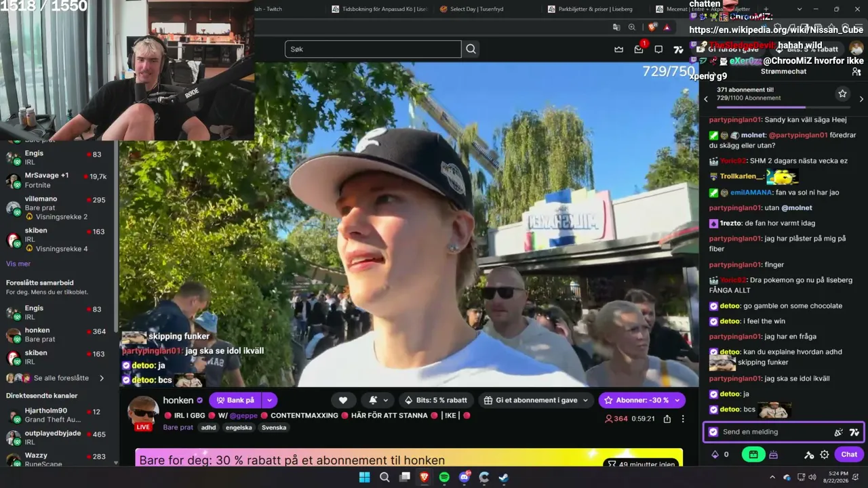
Task: Open chat settings gear
Action: pyautogui.click(x=825, y=455)
